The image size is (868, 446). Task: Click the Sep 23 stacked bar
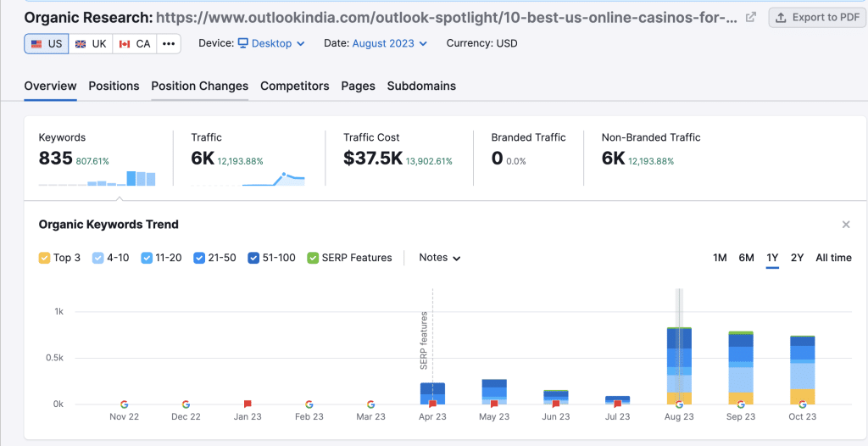tap(741, 368)
